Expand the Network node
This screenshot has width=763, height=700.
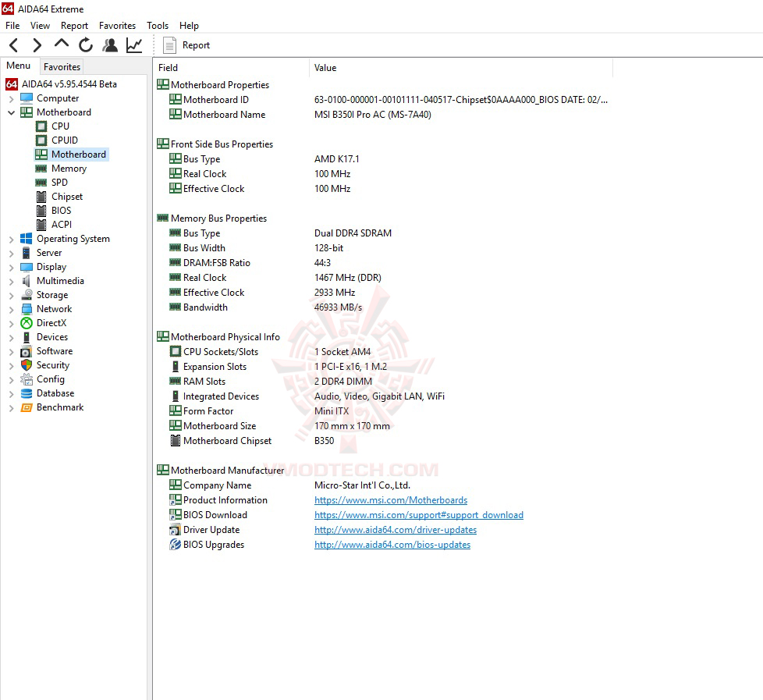11,310
